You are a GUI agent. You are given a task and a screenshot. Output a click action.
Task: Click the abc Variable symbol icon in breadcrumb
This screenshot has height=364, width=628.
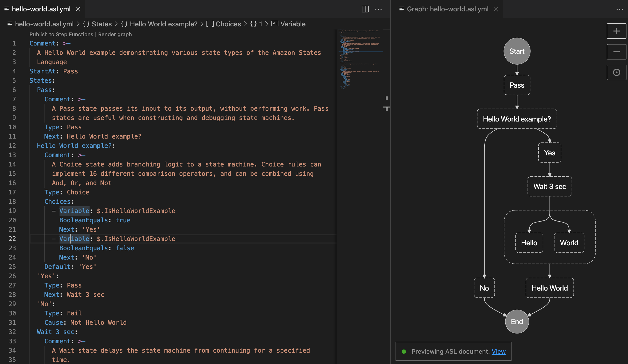[x=274, y=24]
